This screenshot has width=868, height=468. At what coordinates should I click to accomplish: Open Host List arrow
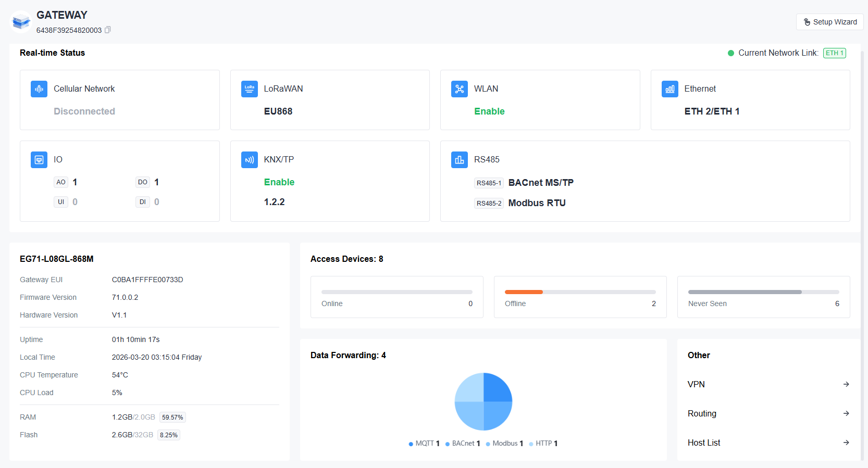[846, 442]
